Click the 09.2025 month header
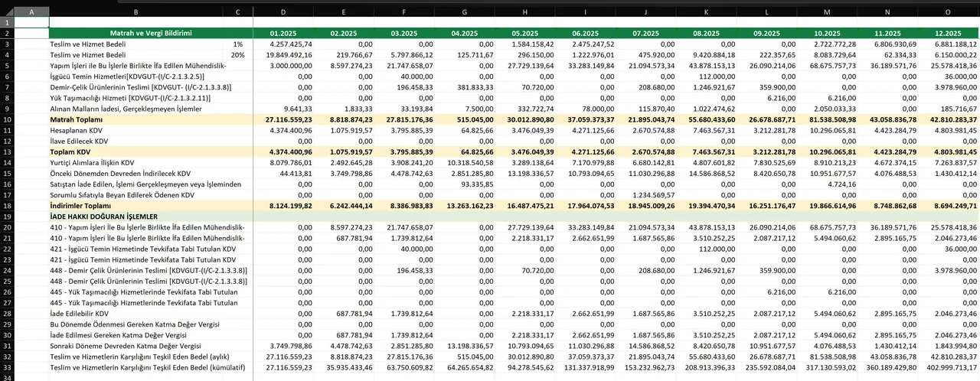Image resolution: width=980 pixels, height=381 pixels. pos(766,34)
